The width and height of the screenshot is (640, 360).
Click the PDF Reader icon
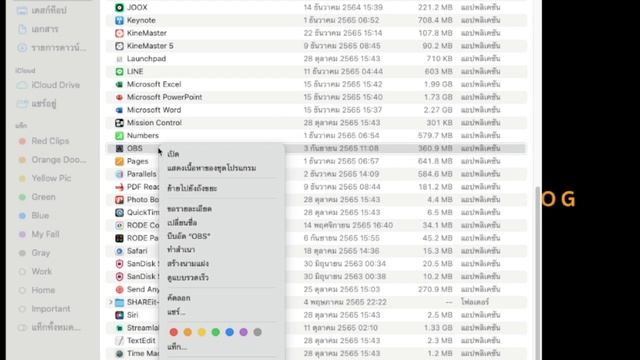pyautogui.click(x=119, y=187)
